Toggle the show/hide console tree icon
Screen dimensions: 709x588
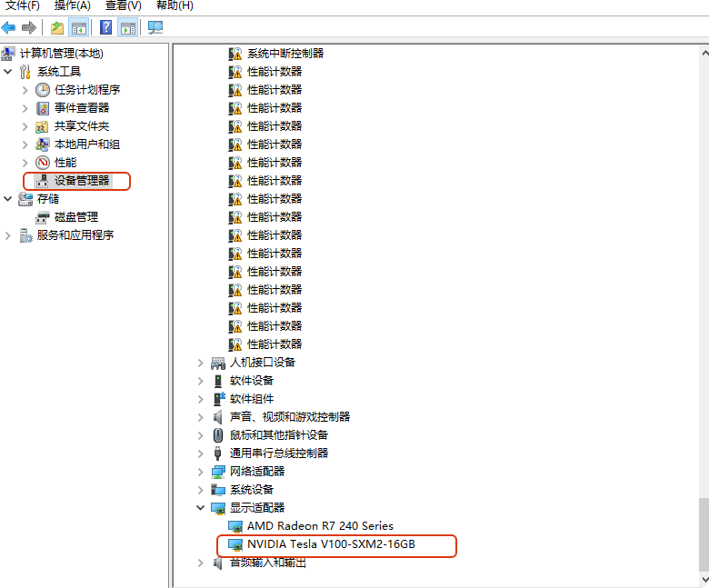click(x=79, y=27)
